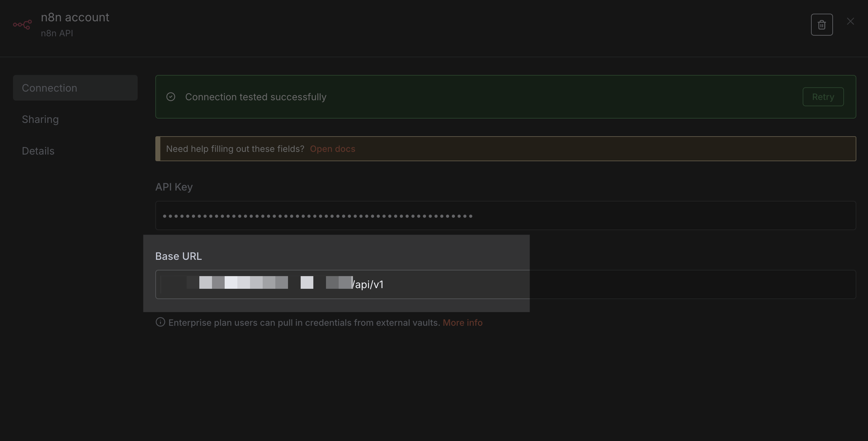
Task: Click the n8n account credential name
Action: click(x=75, y=17)
